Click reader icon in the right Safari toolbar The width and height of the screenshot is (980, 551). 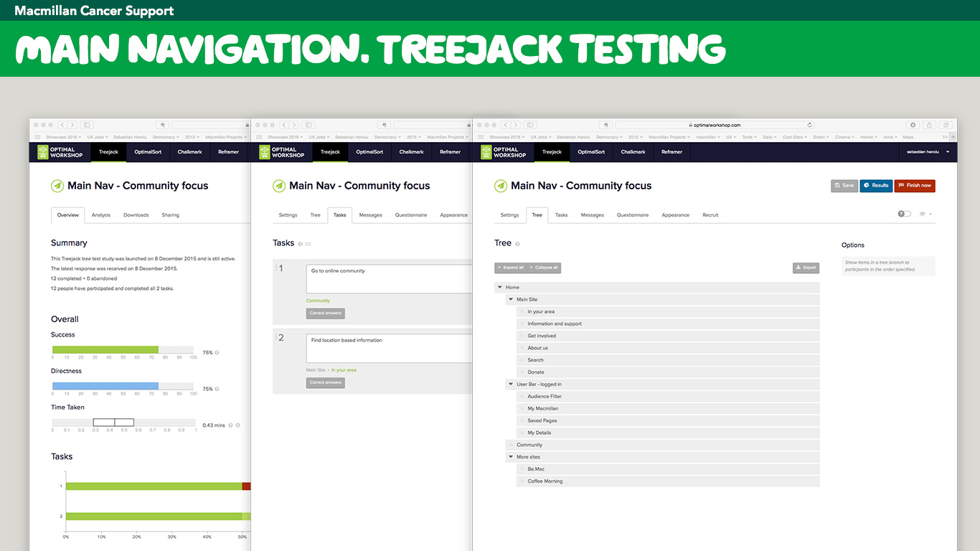point(606,125)
